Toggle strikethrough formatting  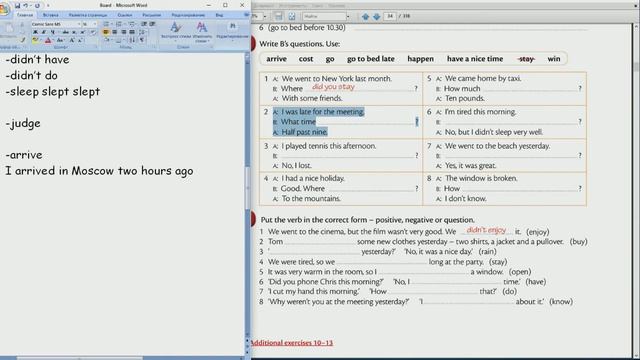point(65,32)
